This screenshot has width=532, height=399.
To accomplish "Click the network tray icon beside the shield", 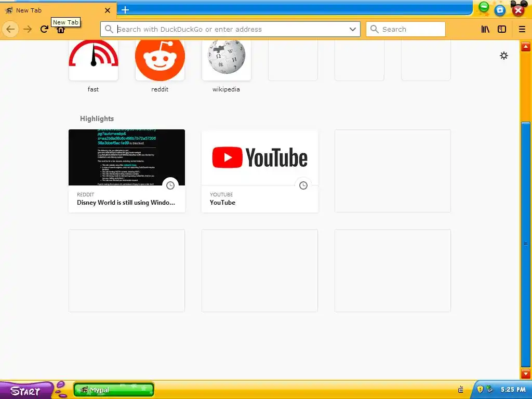I will [x=489, y=389].
